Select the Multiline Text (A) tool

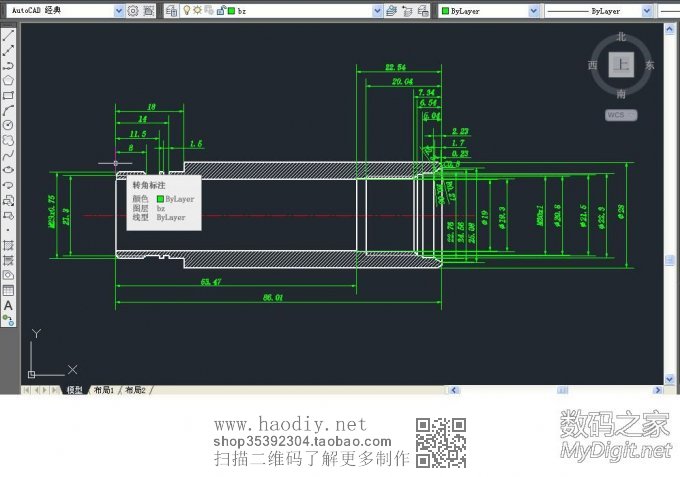[8, 305]
